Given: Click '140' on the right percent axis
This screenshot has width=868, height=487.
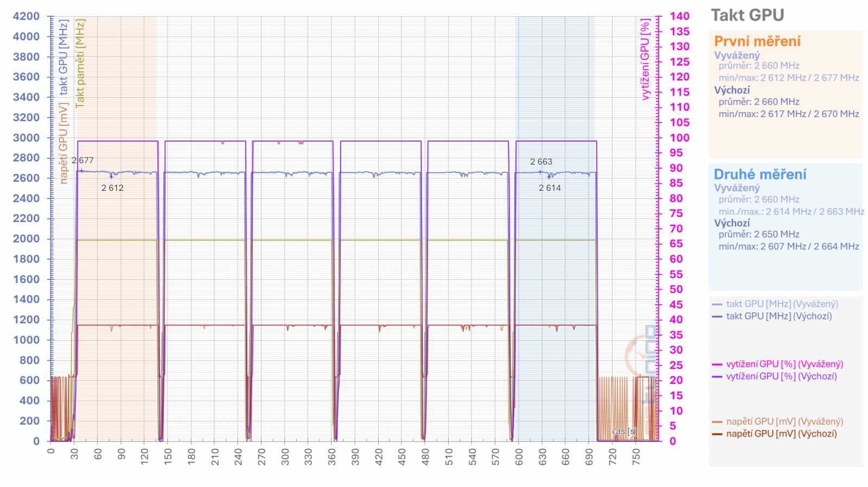Looking at the screenshot, I should (x=680, y=16).
